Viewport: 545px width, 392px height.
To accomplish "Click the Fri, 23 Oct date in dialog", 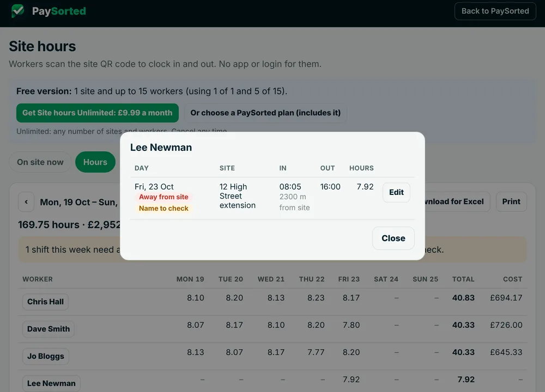I will coord(154,187).
